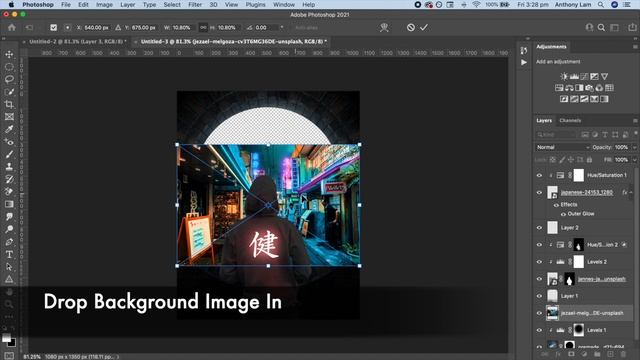Select the Horizontal Type tool
This screenshot has width=640, height=360.
click(9, 254)
